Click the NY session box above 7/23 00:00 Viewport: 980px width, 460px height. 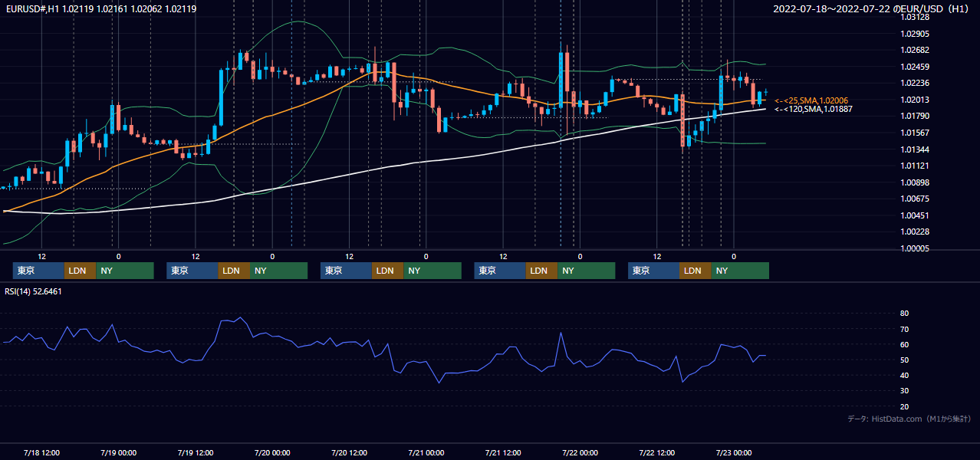pyautogui.click(x=740, y=271)
